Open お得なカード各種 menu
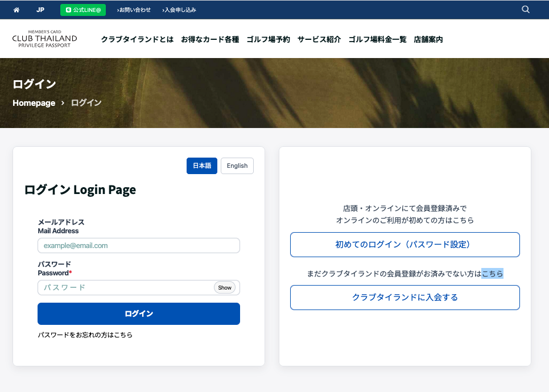 click(210, 39)
